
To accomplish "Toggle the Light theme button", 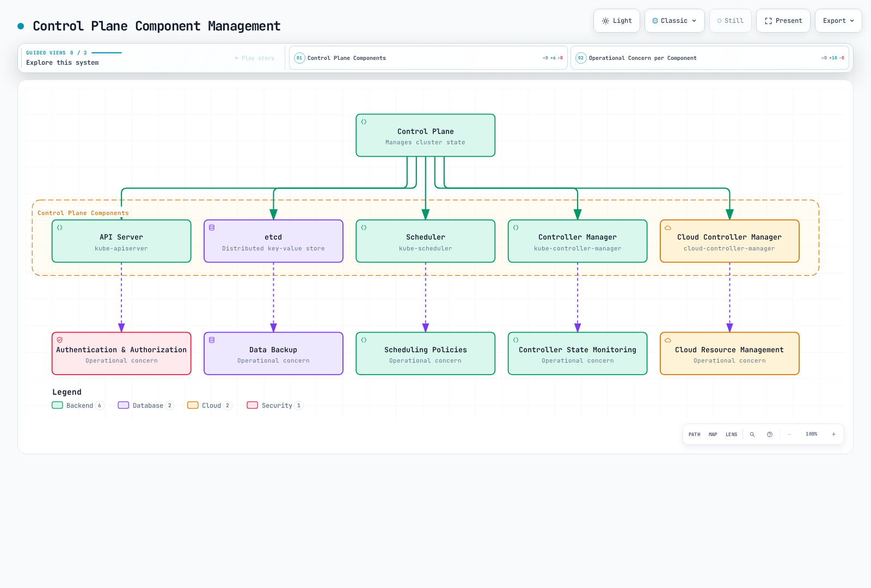I will pos(617,21).
